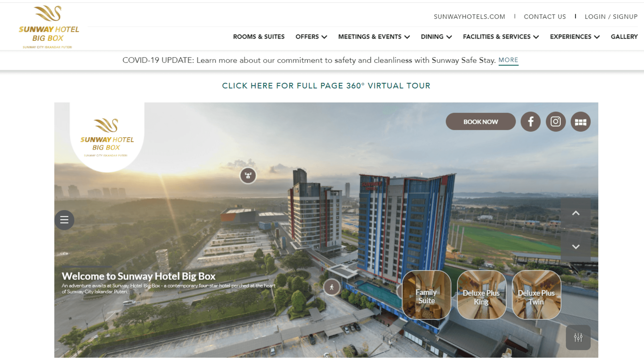Click the settings/filter icon bottom right
The width and height of the screenshot is (644, 362).
578,337
